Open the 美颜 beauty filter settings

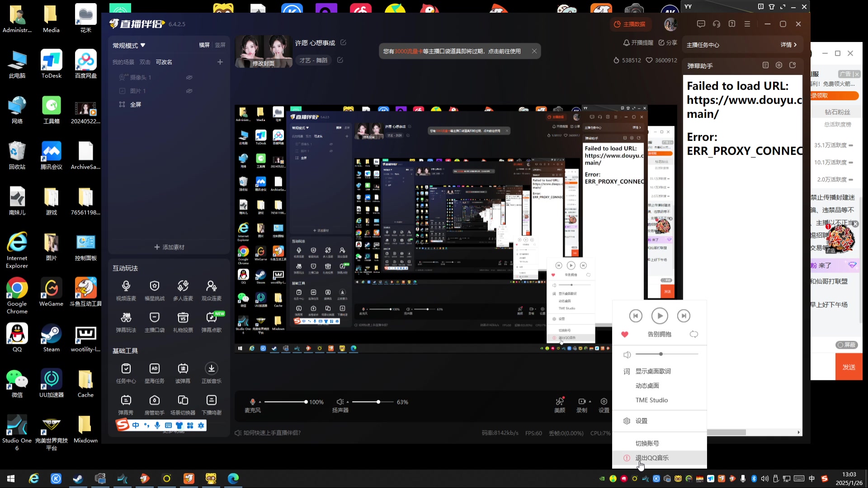click(560, 405)
